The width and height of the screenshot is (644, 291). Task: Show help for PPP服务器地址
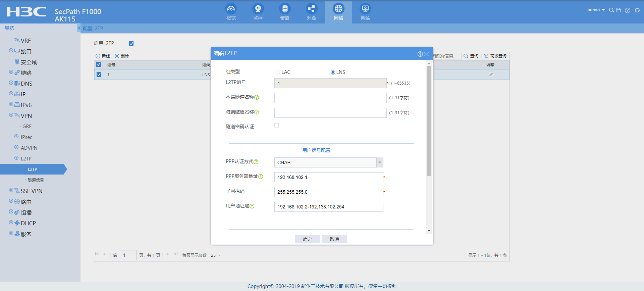click(x=261, y=177)
